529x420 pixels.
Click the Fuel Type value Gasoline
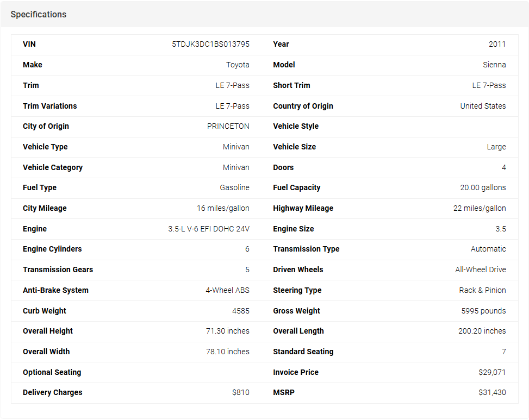[234, 188]
